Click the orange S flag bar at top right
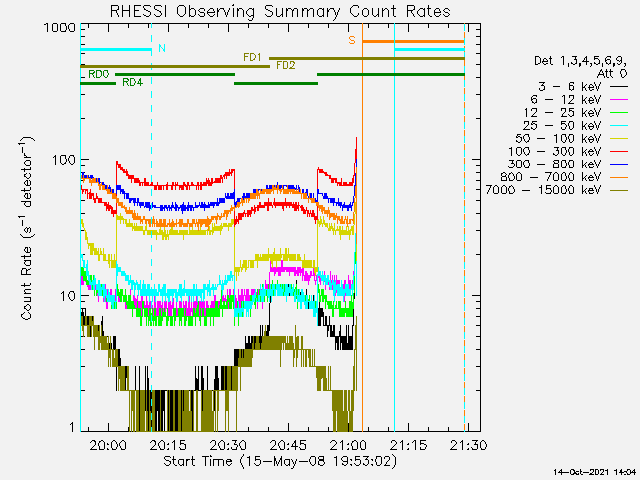 click(413, 41)
